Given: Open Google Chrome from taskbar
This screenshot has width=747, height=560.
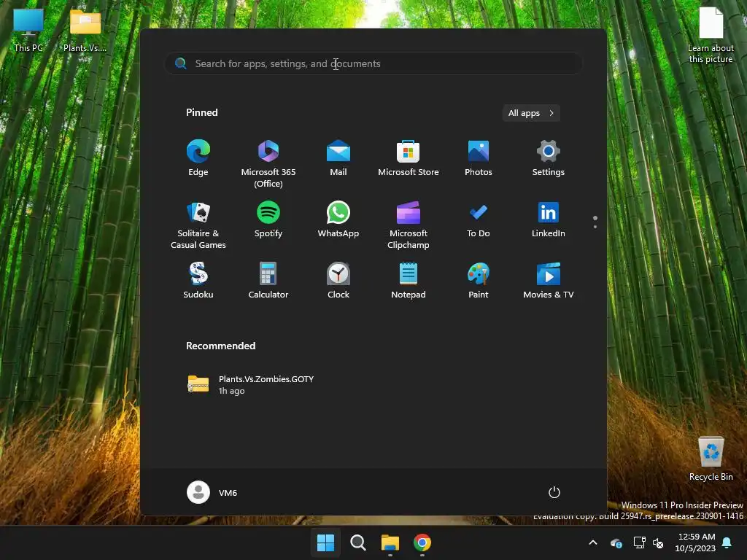Looking at the screenshot, I should pos(422,542).
